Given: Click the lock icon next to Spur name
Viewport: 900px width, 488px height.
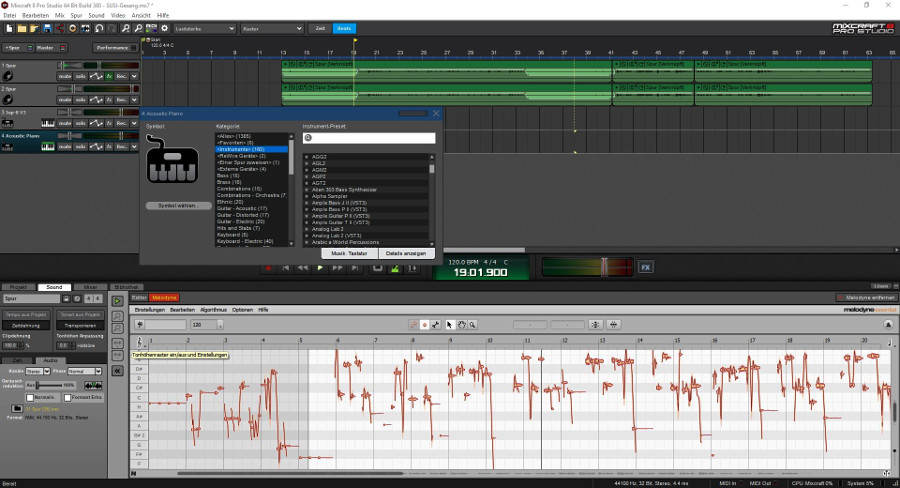Looking at the screenshot, I should coord(67,299).
